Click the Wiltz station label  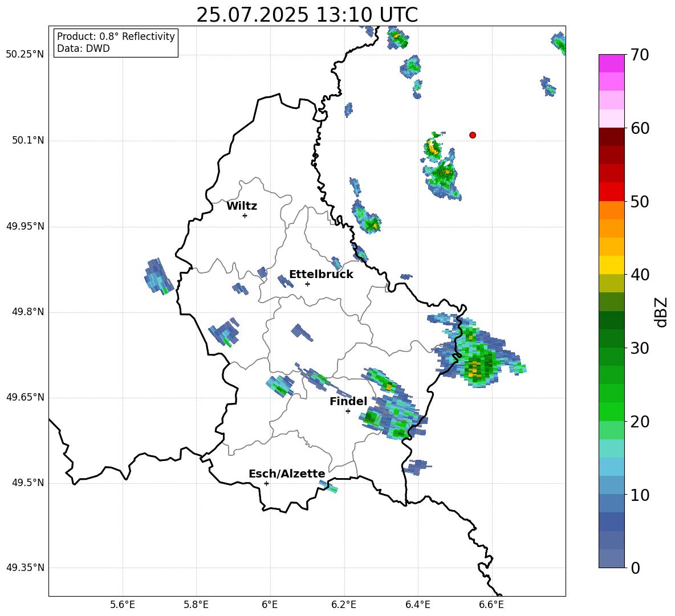coord(242,206)
